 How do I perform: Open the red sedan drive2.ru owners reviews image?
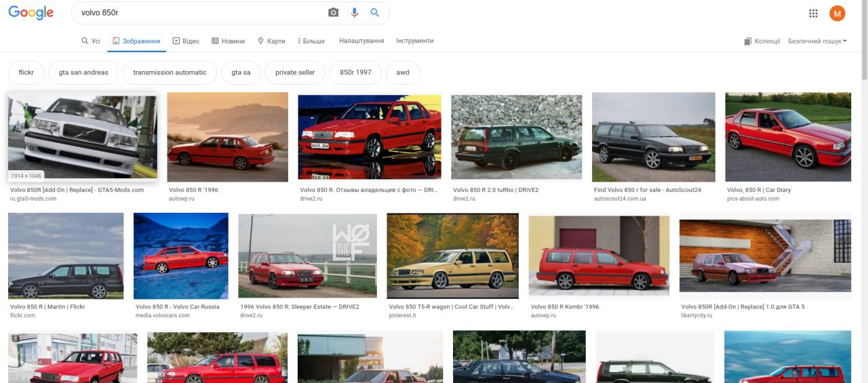(370, 138)
